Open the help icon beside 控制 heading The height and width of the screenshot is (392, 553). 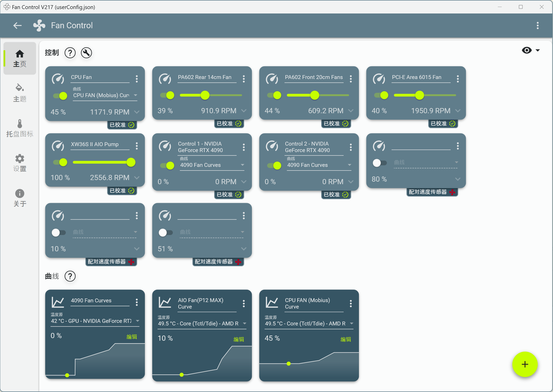point(70,53)
